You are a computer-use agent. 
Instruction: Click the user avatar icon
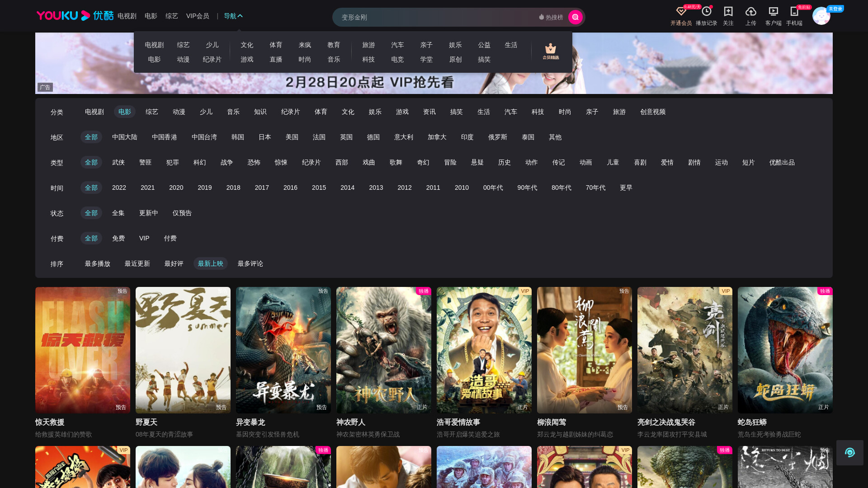coord(821,16)
